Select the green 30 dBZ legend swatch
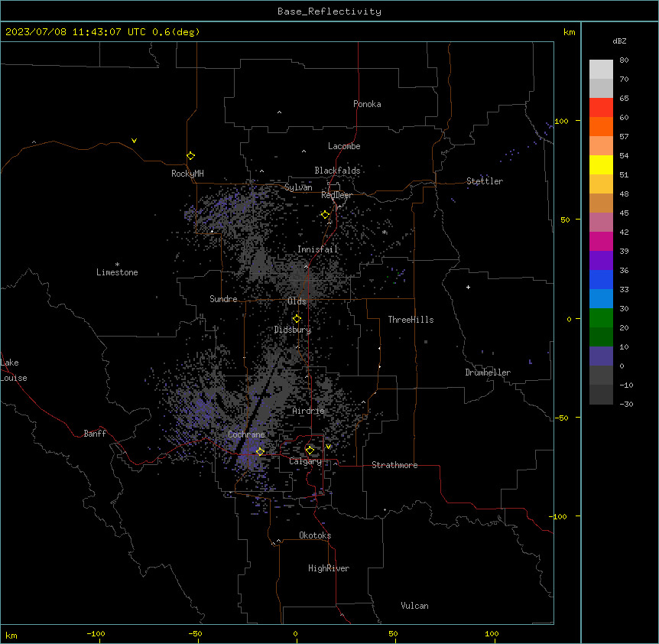The image size is (659, 644). click(x=601, y=318)
